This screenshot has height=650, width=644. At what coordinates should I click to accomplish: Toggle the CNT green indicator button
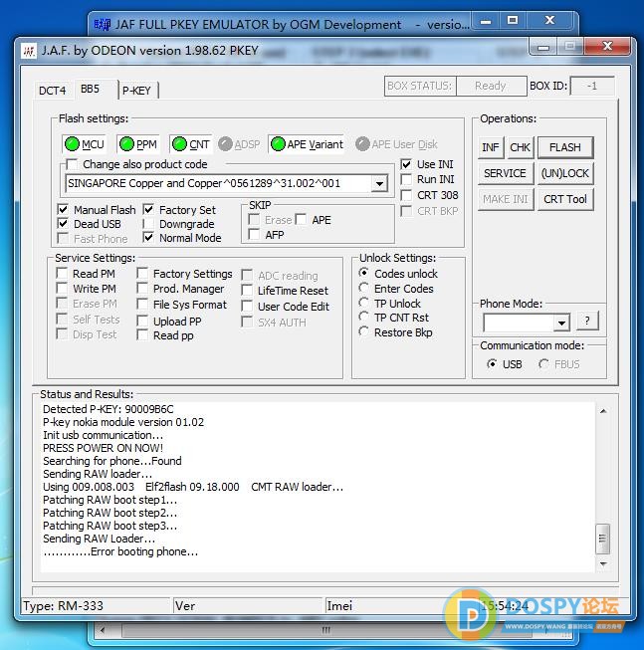click(191, 144)
